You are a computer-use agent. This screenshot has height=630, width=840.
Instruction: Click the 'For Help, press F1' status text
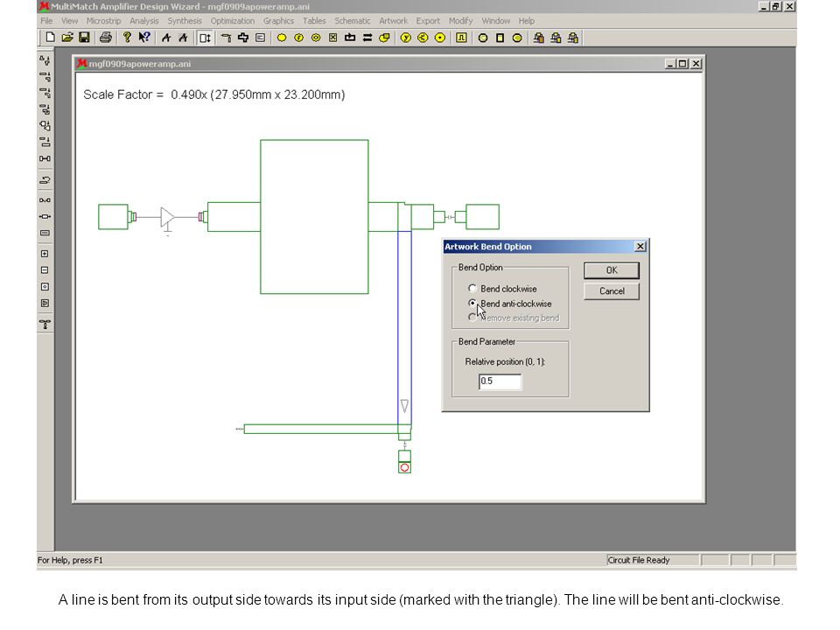pyautogui.click(x=70, y=560)
